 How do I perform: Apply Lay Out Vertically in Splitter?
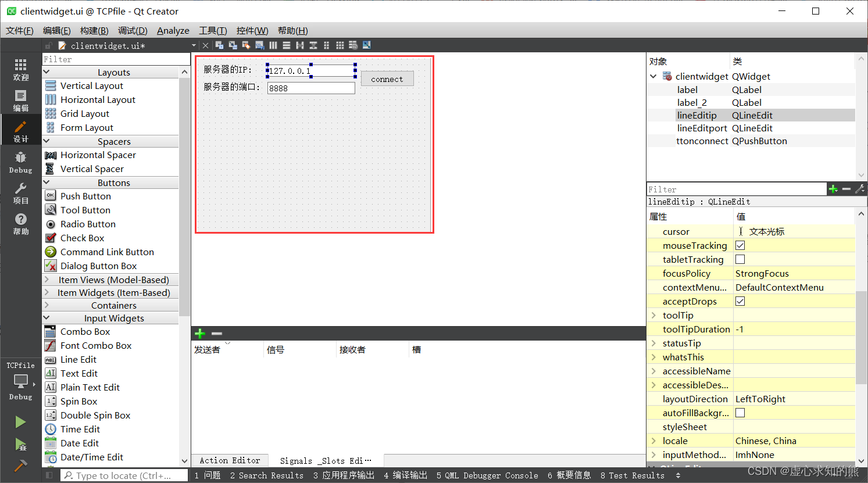click(313, 45)
